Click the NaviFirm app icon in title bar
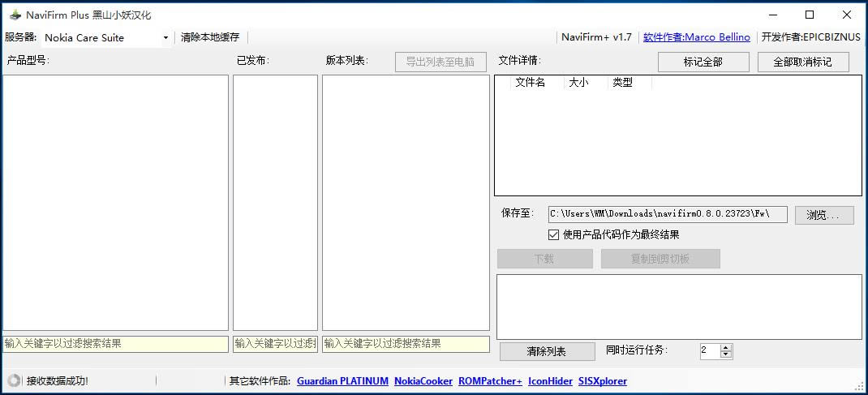 pyautogui.click(x=14, y=15)
